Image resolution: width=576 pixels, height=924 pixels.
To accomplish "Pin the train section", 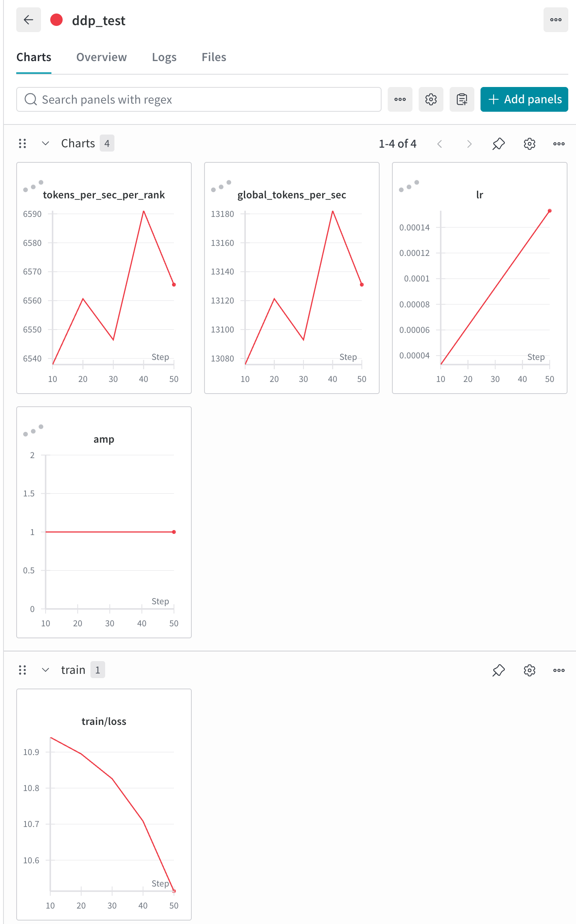I will point(499,670).
